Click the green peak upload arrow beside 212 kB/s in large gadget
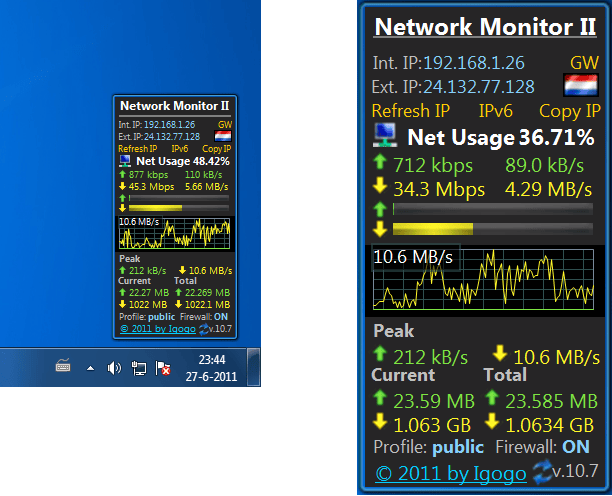 pos(380,354)
